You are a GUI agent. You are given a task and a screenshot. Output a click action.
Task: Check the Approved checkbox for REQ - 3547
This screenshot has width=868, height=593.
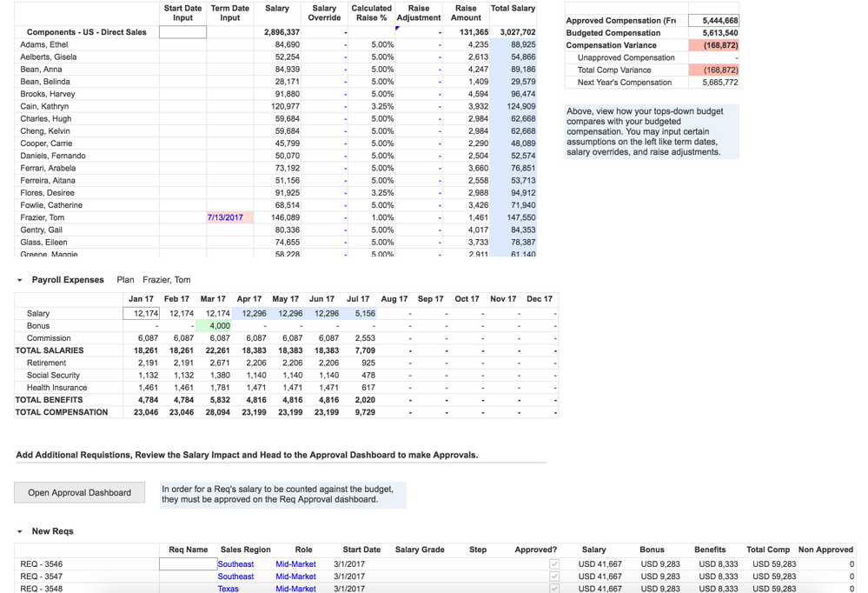point(554,576)
